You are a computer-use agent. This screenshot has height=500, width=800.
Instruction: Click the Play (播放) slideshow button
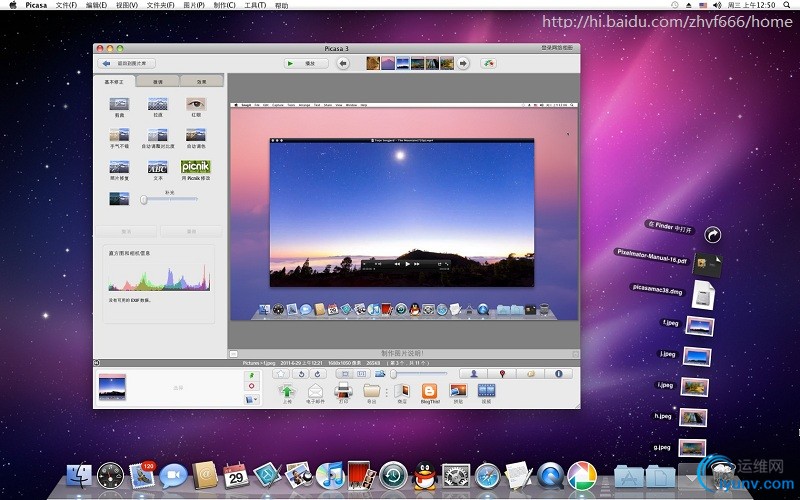click(306, 63)
